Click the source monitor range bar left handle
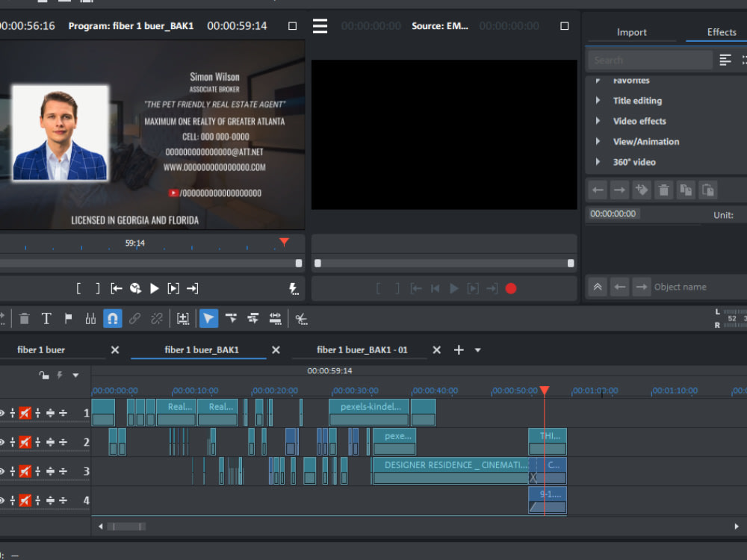Viewport: 747px width, 560px height. (317, 264)
